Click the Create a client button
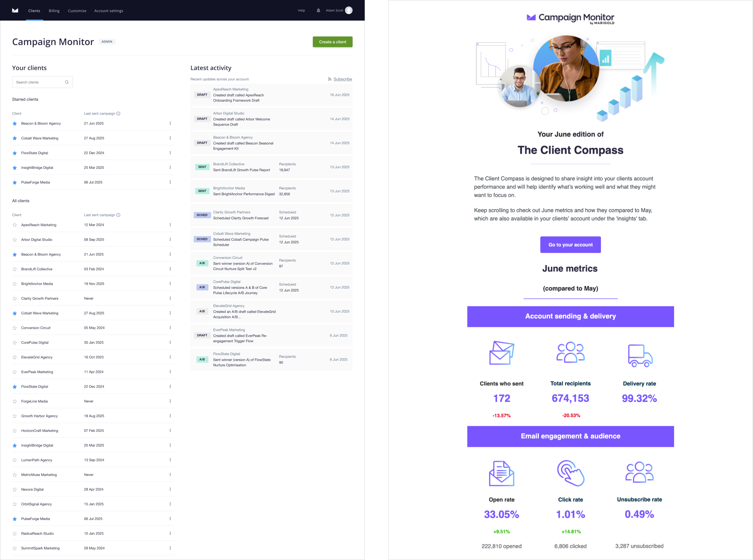The width and height of the screenshot is (753, 560). [332, 42]
